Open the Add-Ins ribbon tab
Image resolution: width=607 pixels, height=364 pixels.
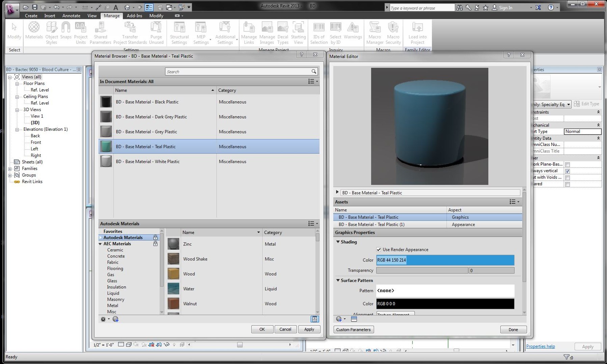(134, 16)
